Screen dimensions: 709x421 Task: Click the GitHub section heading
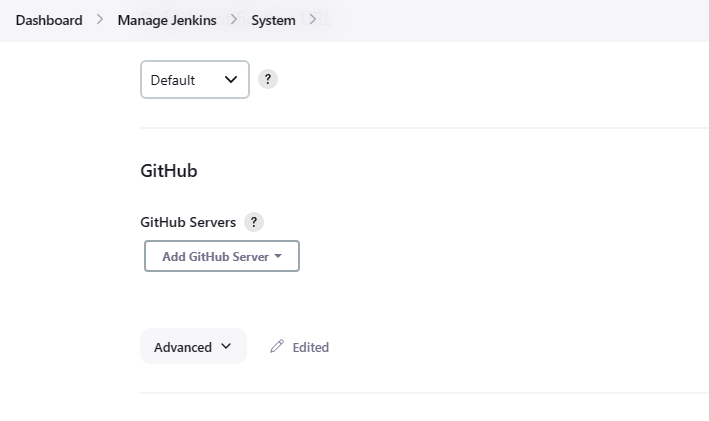tap(169, 171)
